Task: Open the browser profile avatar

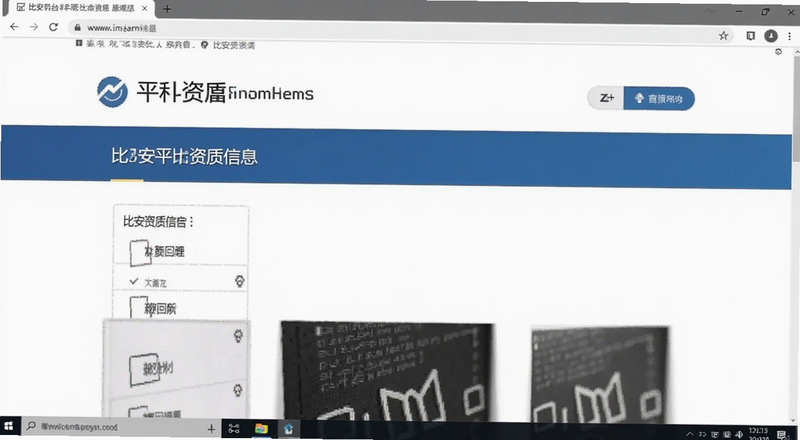Action: 770,36
